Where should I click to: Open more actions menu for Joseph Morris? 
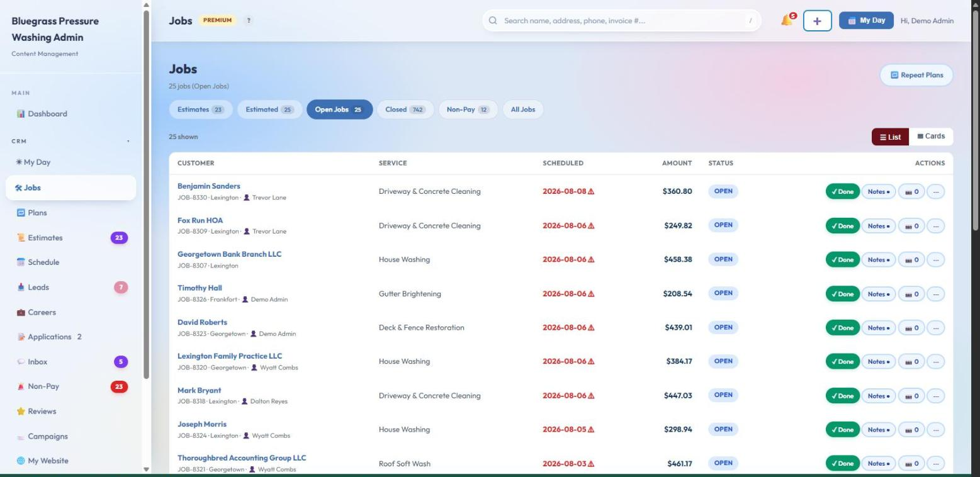click(935, 429)
